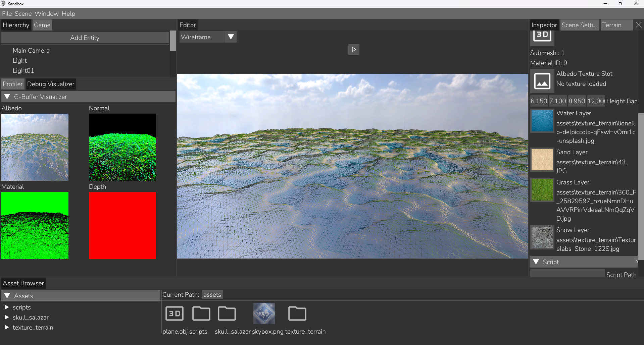Select the Water Layer texture thumbnail
Viewport: 644px width, 345px height.
542,121
